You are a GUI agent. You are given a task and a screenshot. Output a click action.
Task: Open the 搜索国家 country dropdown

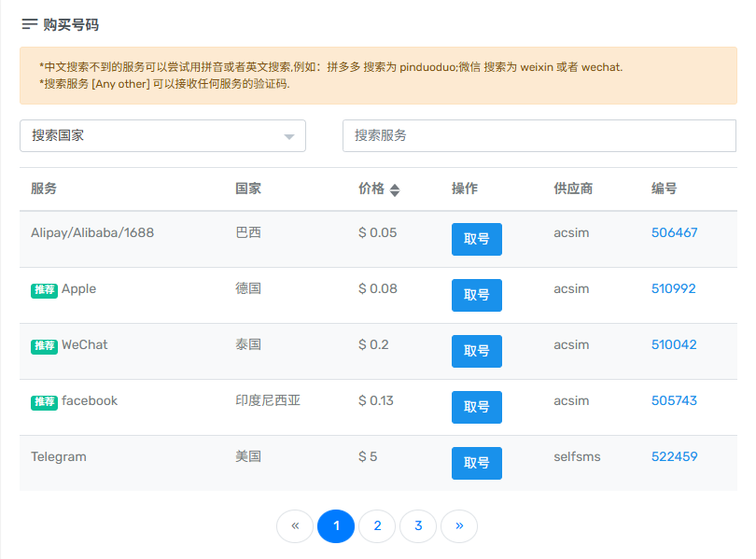tap(162, 135)
